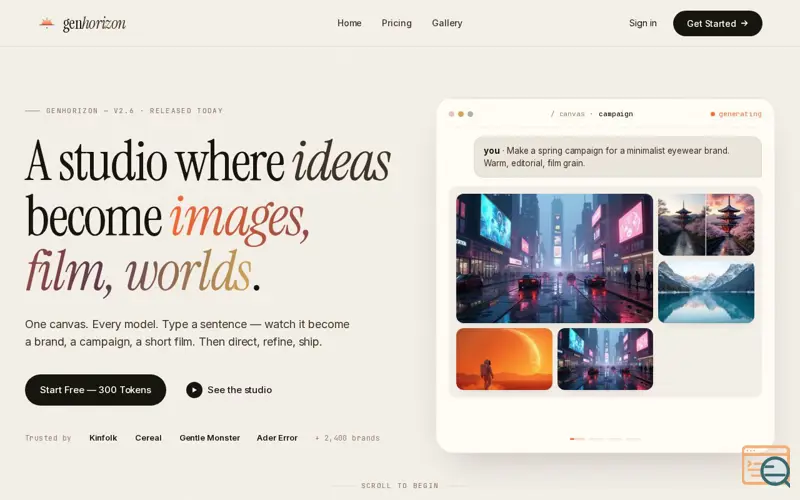The width and height of the screenshot is (800, 500).
Task: Go to the Home menu item
Action: click(x=349, y=23)
